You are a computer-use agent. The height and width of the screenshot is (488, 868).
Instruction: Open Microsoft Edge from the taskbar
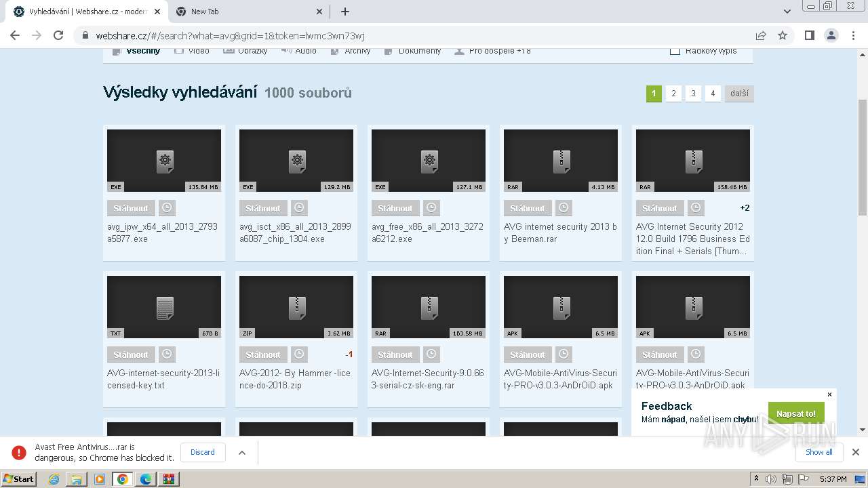(146, 479)
